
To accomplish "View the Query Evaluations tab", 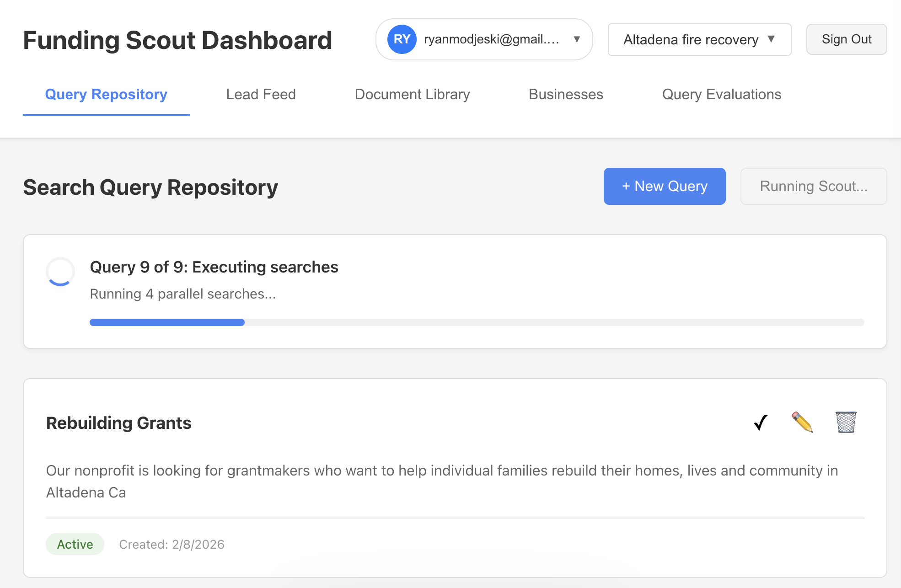I will point(721,95).
